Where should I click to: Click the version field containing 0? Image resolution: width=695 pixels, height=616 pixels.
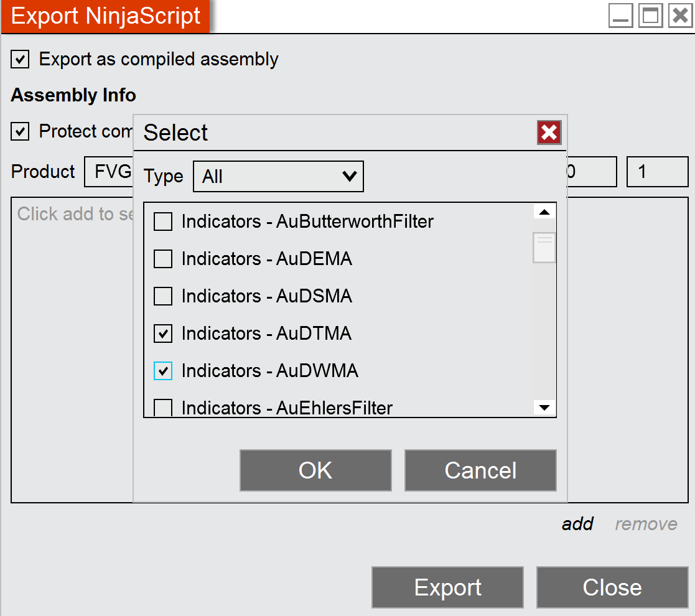(592, 172)
